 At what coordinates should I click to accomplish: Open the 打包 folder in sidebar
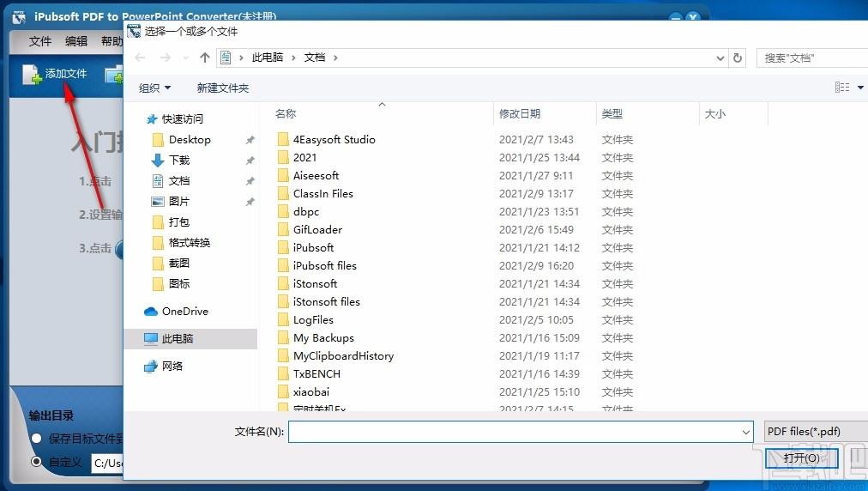click(x=178, y=221)
